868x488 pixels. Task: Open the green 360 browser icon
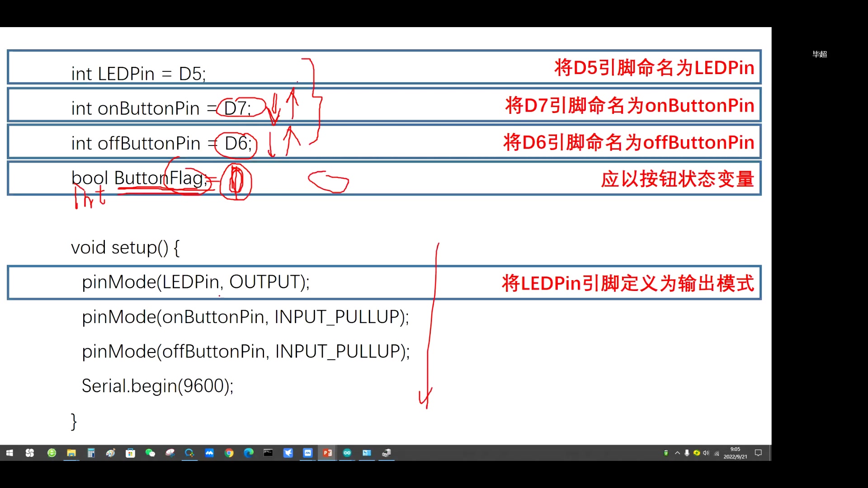pyautogui.click(x=52, y=453)
